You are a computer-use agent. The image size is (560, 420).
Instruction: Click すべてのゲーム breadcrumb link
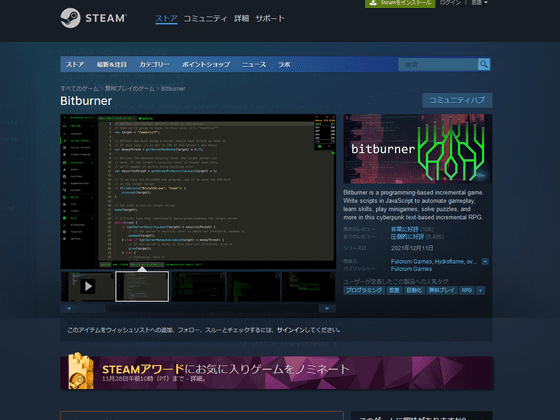(79, 89)
